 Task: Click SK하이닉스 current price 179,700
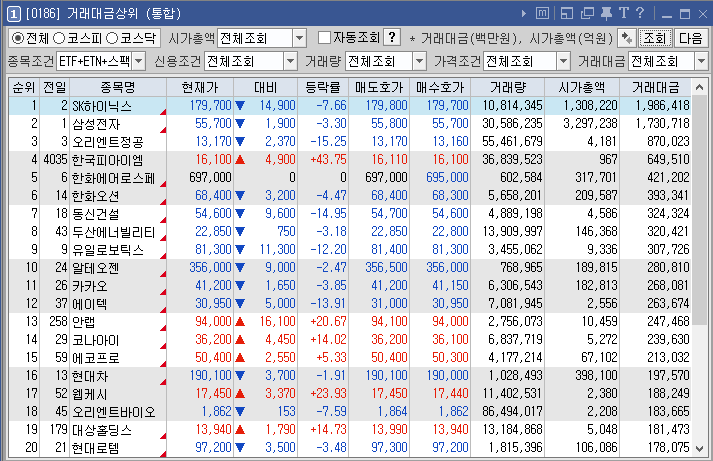click(211, 105)
